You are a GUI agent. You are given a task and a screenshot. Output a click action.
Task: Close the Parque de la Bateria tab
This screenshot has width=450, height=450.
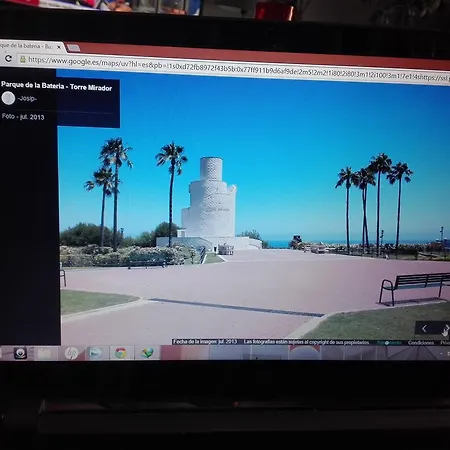[x=59, y=47]
